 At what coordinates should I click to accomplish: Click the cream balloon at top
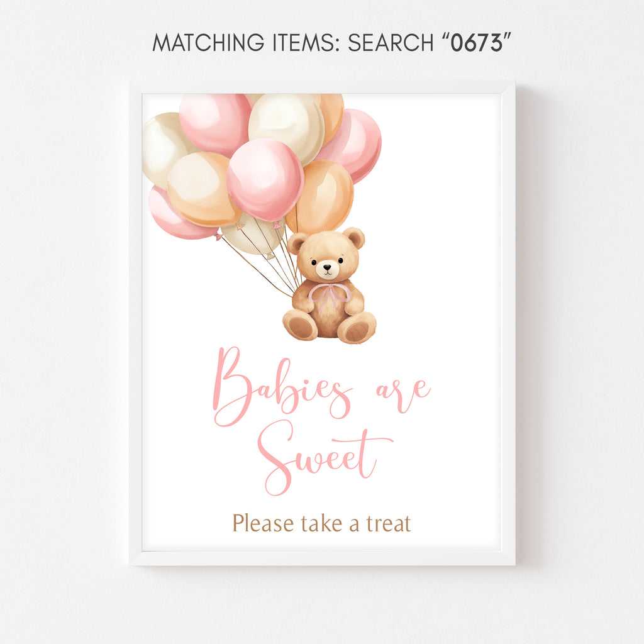pyautogui.click(x=286, y=128)
